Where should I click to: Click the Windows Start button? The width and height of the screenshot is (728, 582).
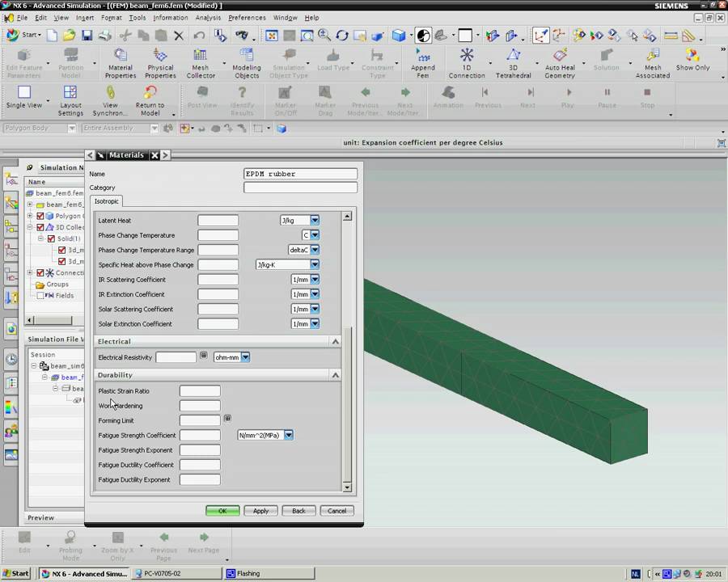click(16, 574)
